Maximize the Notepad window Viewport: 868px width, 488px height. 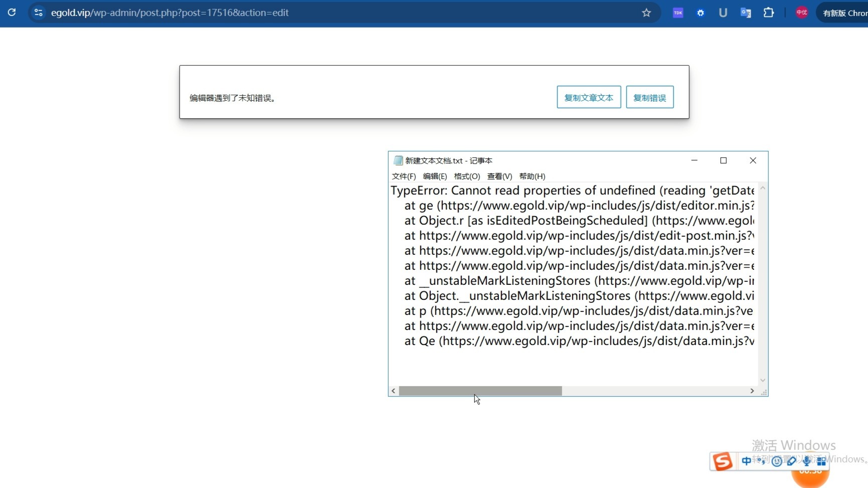click(x=723, y=160)
